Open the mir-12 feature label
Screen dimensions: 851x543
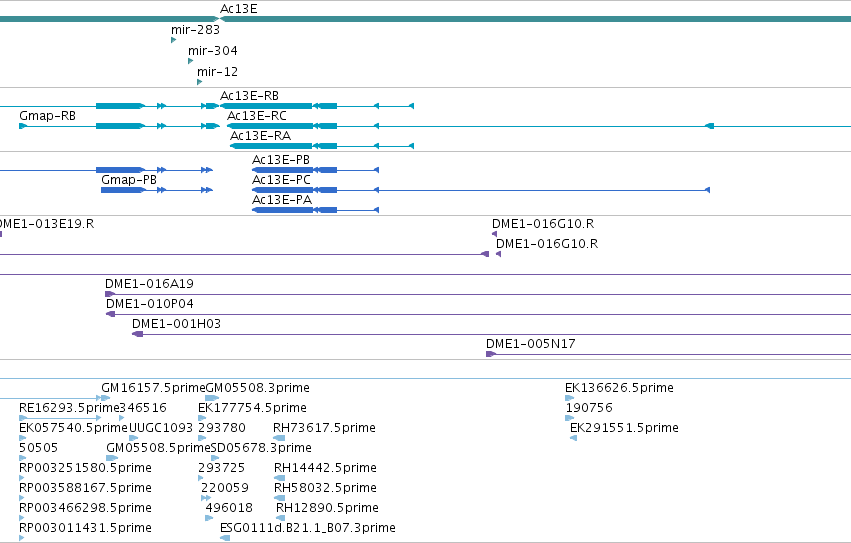(x=217, y=72)
